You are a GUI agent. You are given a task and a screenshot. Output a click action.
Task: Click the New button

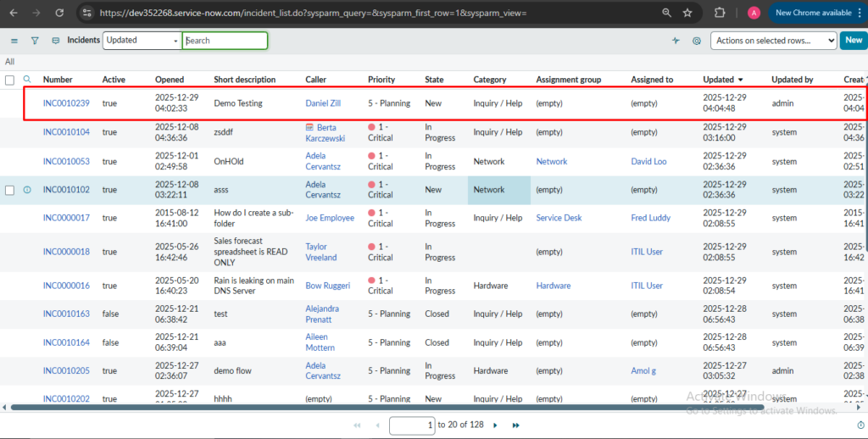[x=852, y=41]
